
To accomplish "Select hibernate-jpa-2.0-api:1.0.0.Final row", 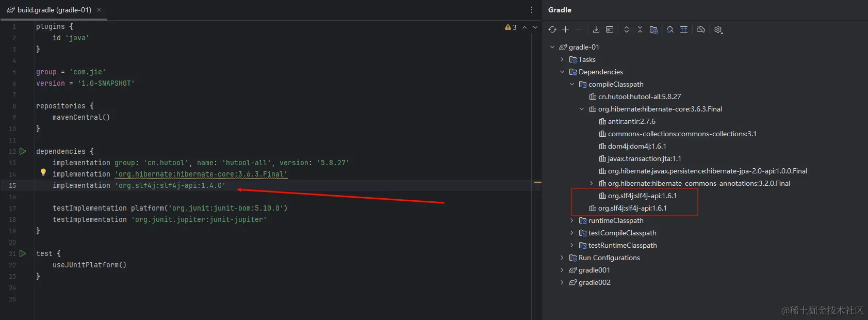I will (708, 171).
